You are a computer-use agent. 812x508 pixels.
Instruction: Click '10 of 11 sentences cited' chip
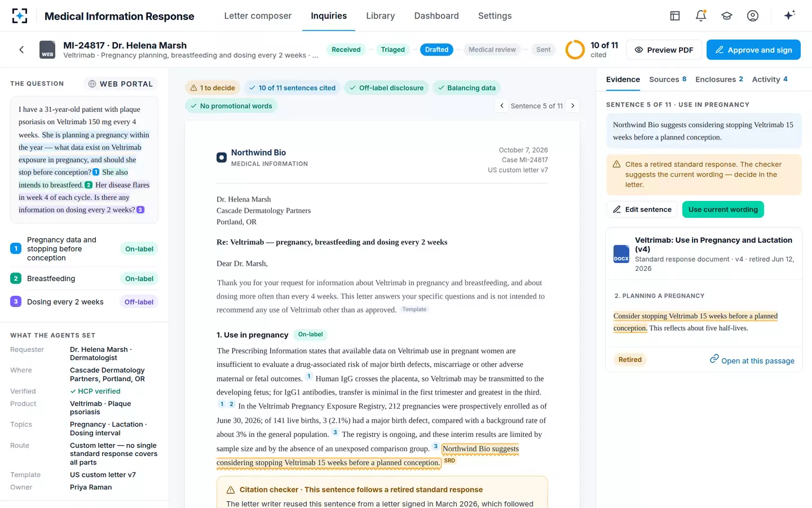(292, 87)
